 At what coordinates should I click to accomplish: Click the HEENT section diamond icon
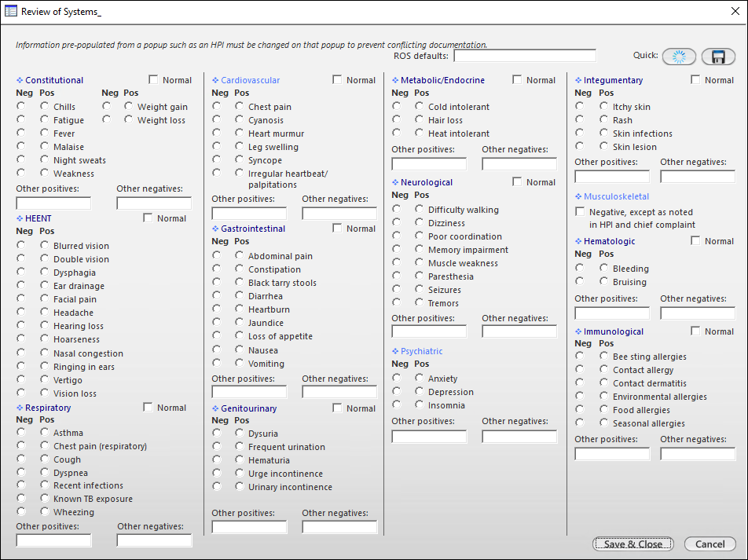click(20, 218)
